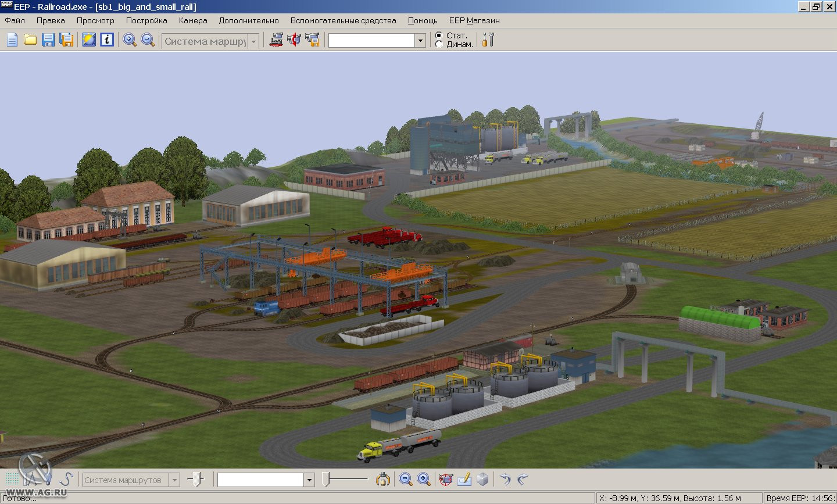The image size is (837, 504).
Task: Open the Камера menu
Action: coord(193,20)
